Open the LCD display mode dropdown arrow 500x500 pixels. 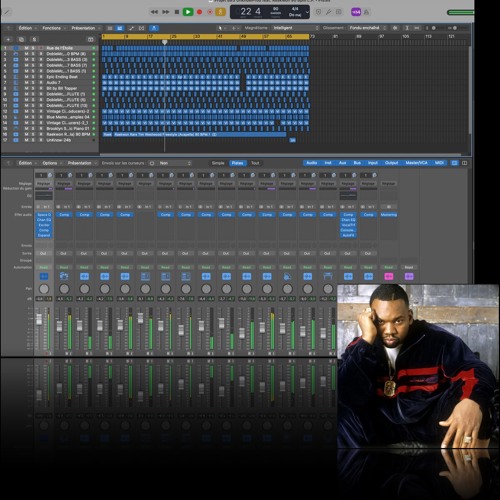point(307,12)
